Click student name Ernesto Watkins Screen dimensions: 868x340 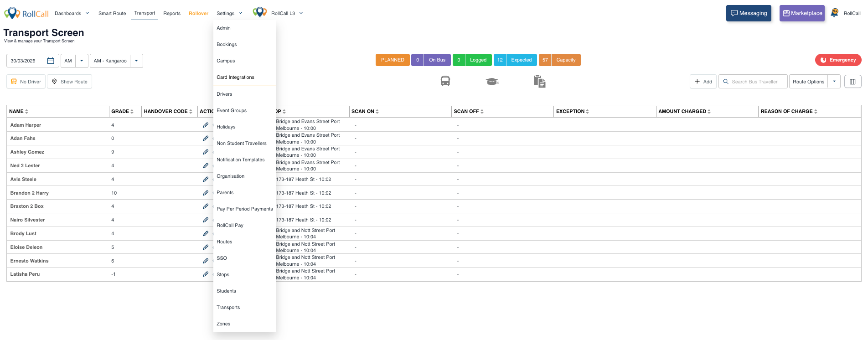29,261
